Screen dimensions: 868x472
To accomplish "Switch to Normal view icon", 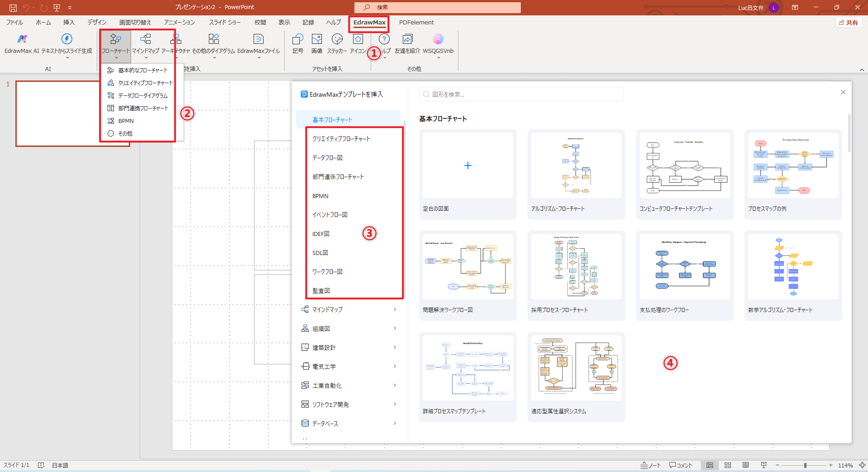I will tap(710, 465).
